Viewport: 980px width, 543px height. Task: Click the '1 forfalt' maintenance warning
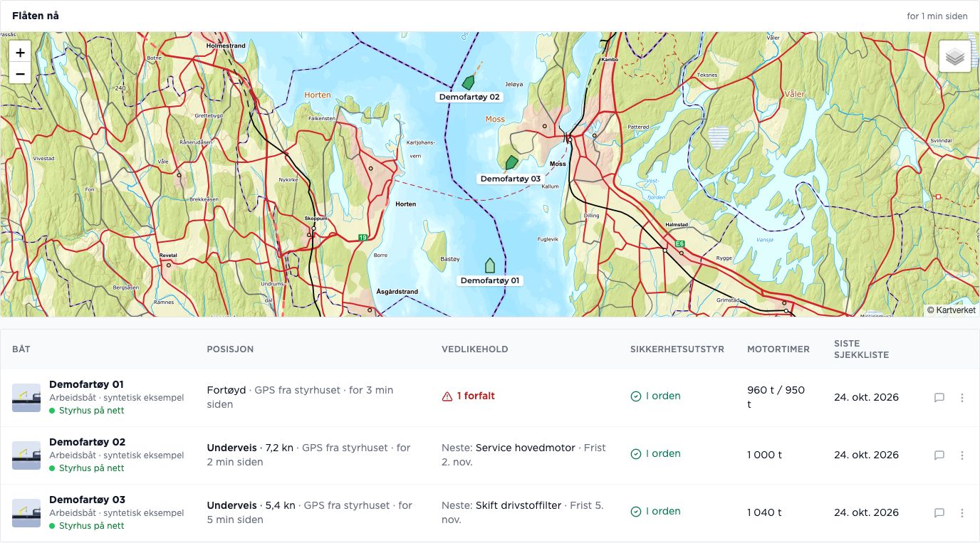click(469, 396)
